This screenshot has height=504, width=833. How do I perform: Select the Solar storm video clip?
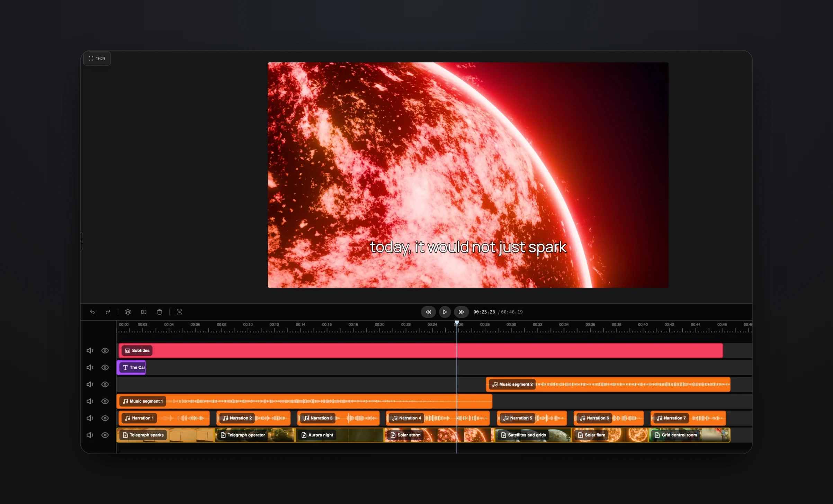tap(439, 435)
